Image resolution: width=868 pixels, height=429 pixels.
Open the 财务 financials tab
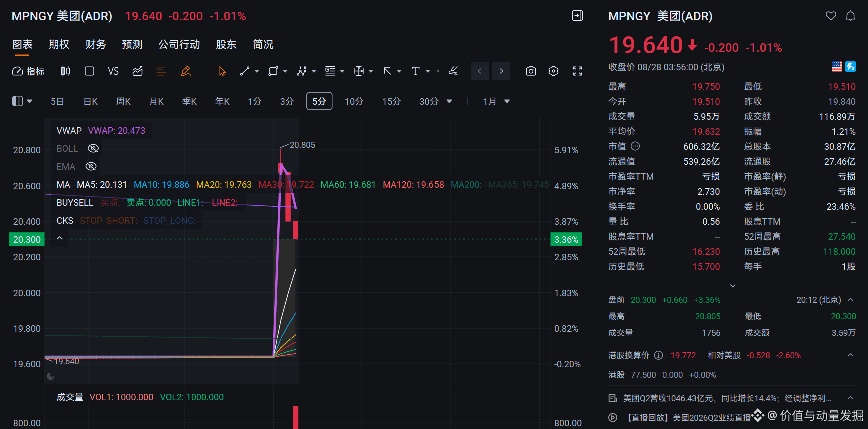95,44
